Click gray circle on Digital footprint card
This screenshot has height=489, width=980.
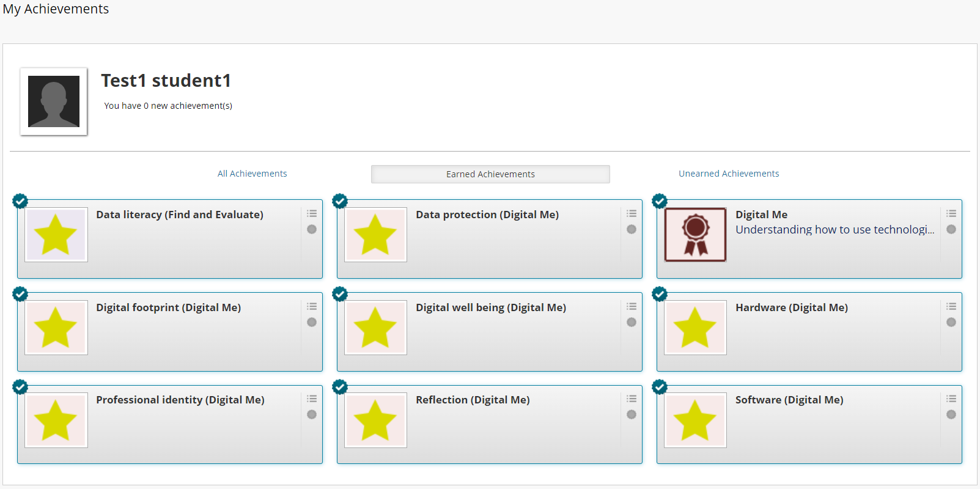312,322
